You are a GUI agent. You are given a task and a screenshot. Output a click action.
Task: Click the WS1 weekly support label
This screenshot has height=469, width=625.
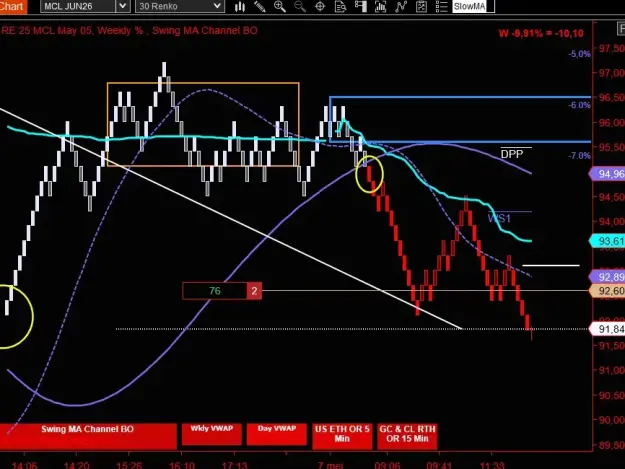coord(499,218)
